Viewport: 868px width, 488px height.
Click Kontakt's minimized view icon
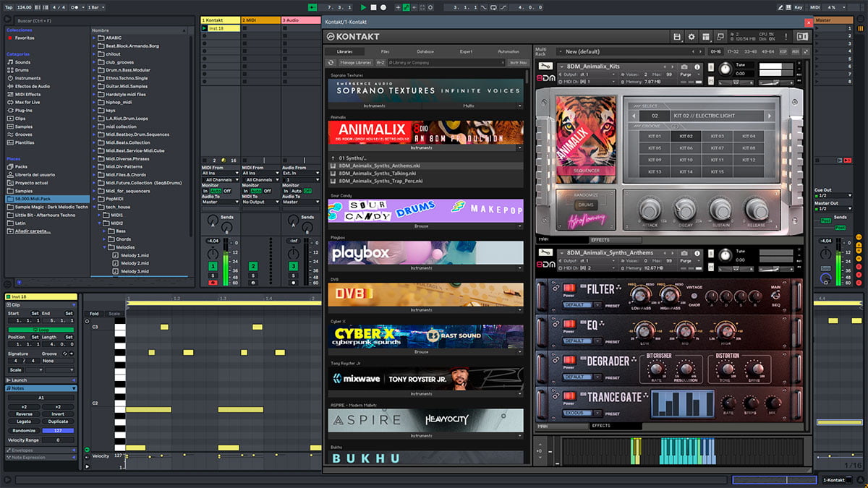click(720, 36)
